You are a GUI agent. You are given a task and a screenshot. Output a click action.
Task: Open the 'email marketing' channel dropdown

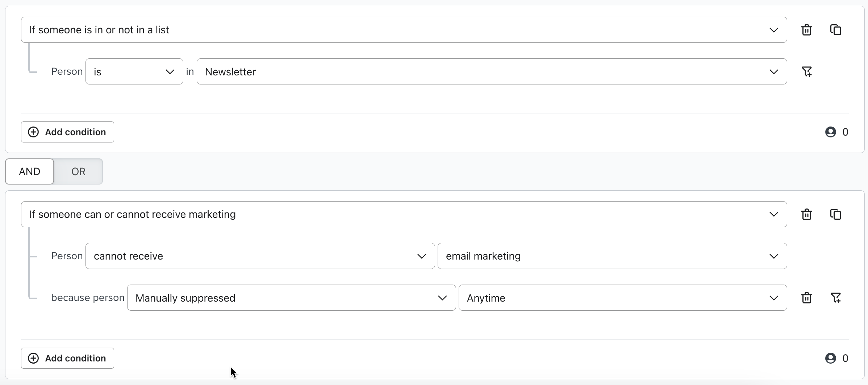(x=612, y=256)
